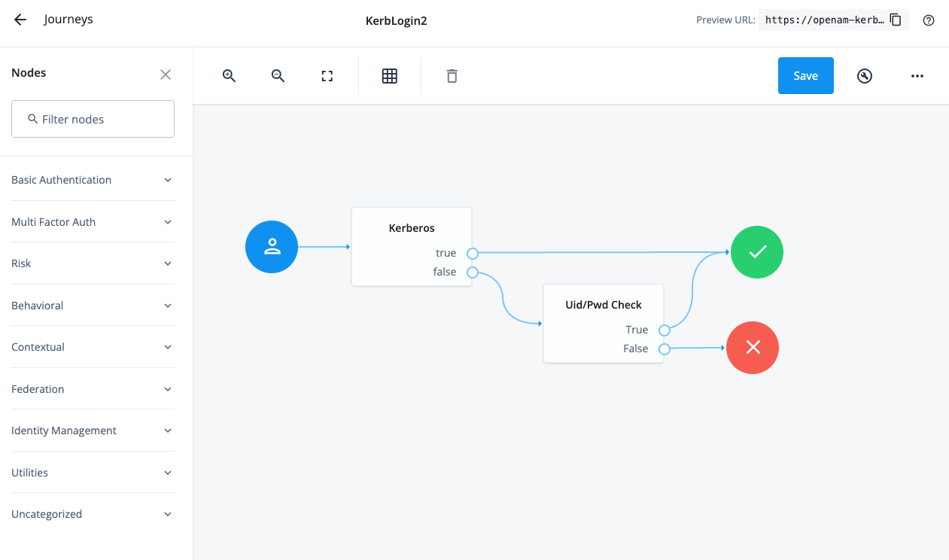
Task: Click the Uid/Pwd Check True connector
Action: click(665, 330)
